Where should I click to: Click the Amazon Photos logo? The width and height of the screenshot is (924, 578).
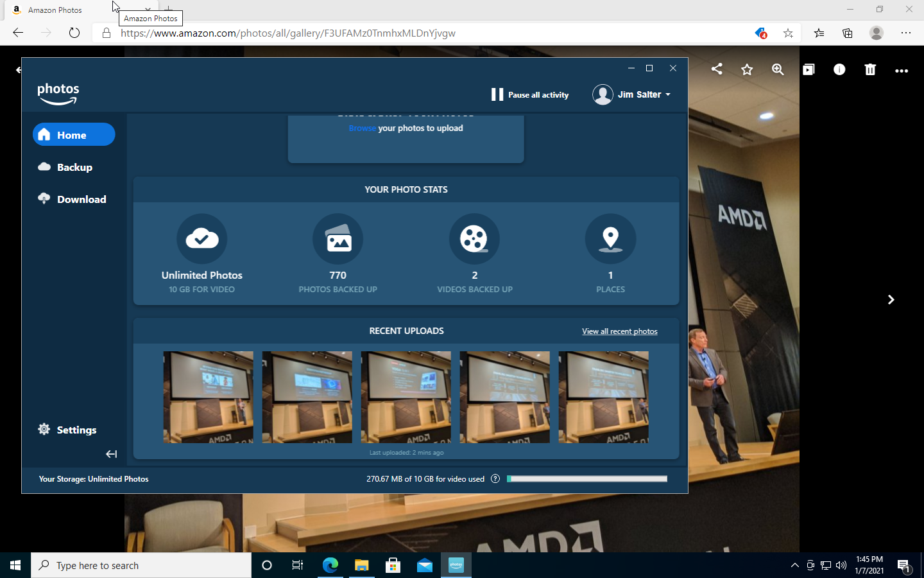[58, 93]
